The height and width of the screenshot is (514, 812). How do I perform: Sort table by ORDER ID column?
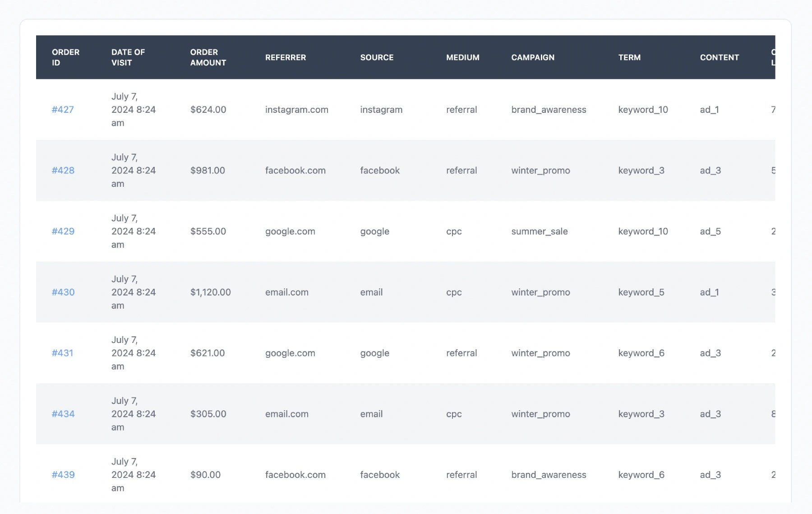tap(66, 57)
